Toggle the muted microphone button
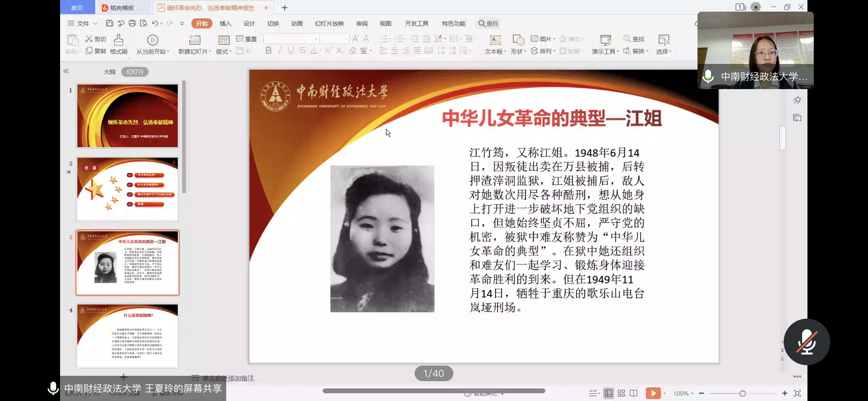The image size is (868, 401). pyautogui.click(x=806, y=342)
